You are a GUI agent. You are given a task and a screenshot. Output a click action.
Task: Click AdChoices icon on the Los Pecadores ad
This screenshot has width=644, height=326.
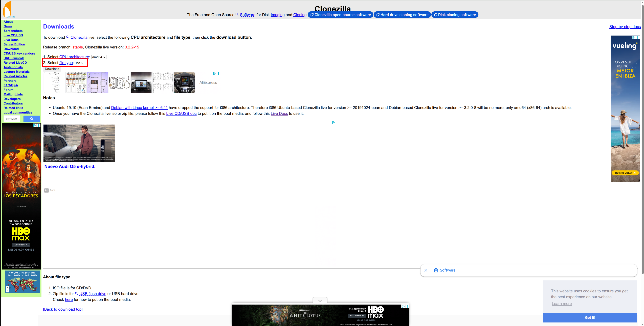tap(35, 125)
